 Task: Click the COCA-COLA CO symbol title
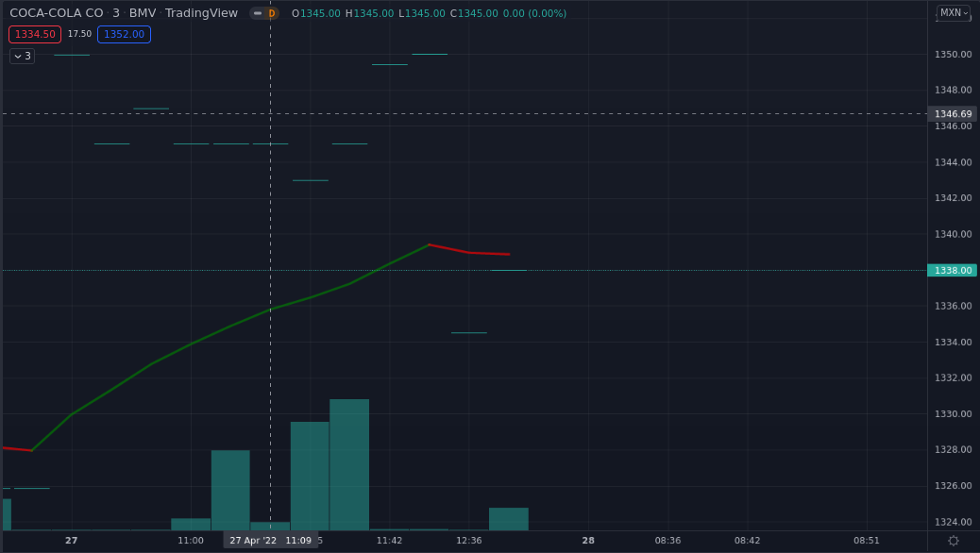(x=57, y=13)
